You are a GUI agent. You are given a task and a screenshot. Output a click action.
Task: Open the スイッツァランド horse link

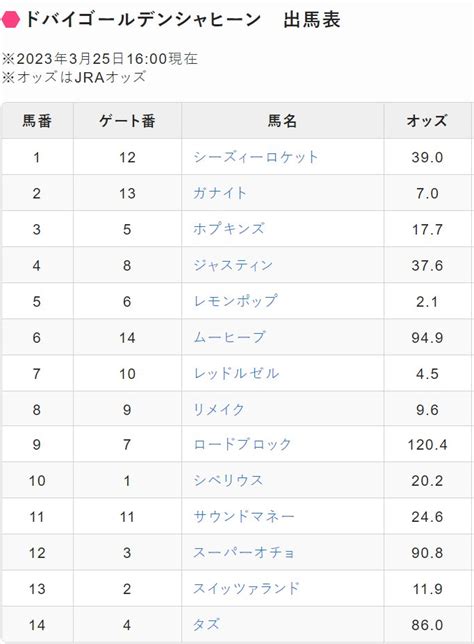[x=246, y=589]
